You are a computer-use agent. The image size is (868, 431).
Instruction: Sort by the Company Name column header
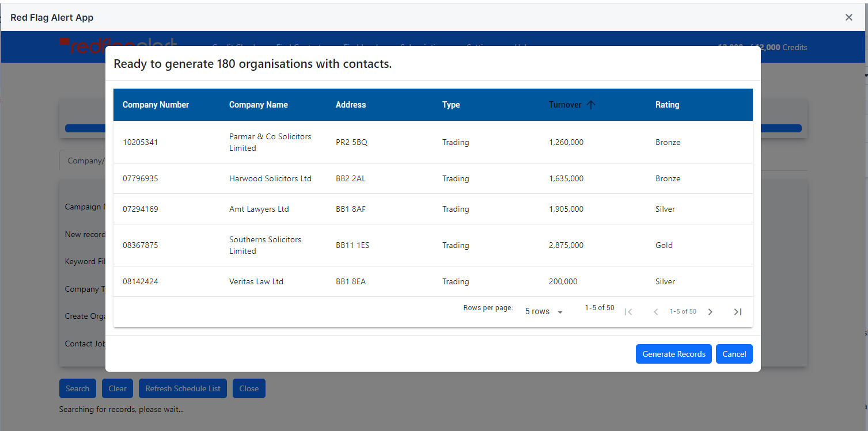(x=259, y=105)
